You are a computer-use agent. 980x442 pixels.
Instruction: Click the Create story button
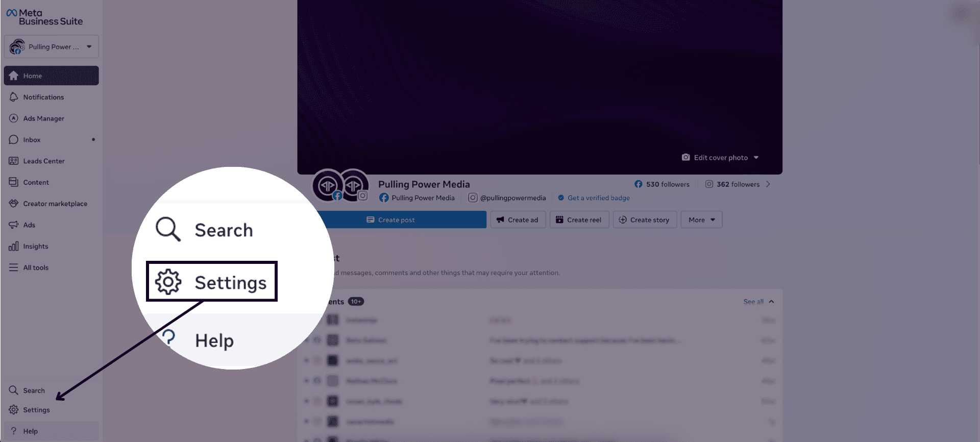[645, 220]
